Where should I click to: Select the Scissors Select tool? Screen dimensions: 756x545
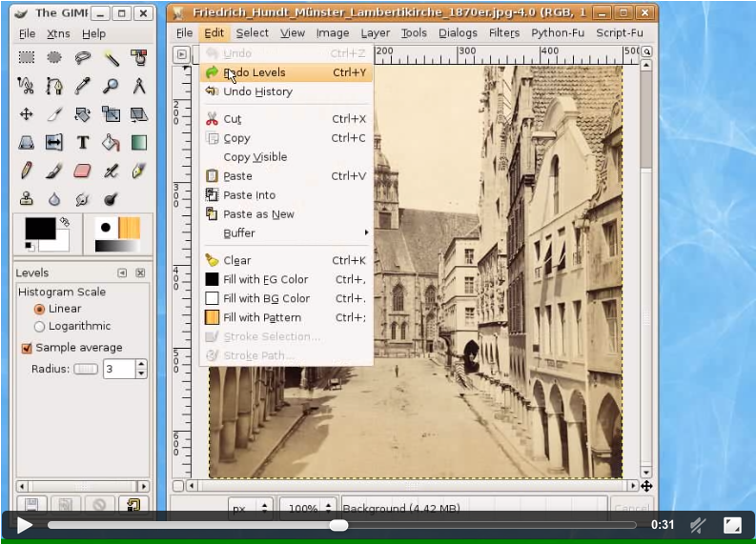coord(27,86)
